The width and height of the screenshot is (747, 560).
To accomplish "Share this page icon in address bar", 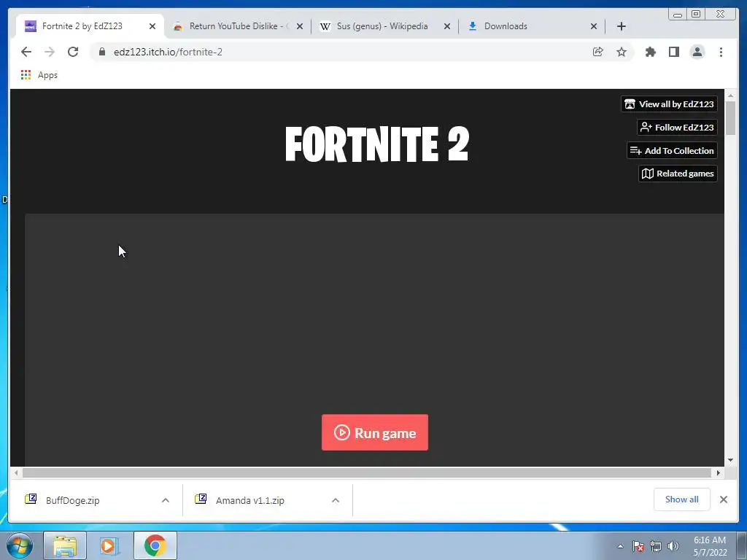I will pyautogui.click(x=598, y=52).
